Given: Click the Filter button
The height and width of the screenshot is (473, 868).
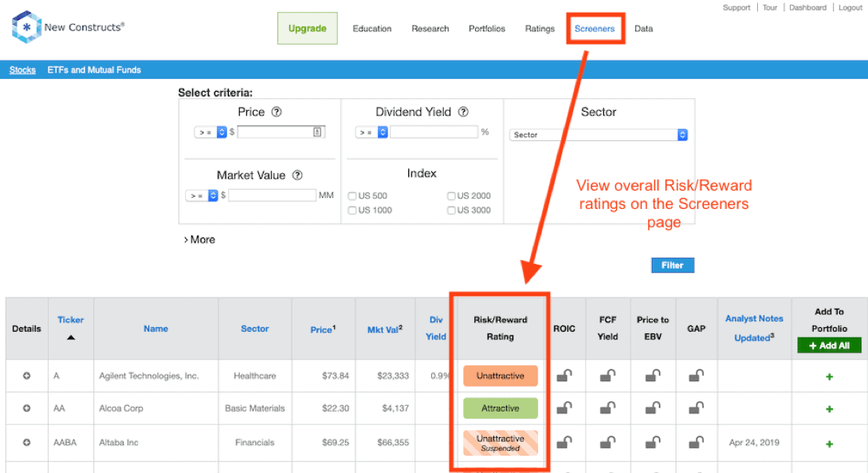Looking at the screenshot, I should point(673,266).
